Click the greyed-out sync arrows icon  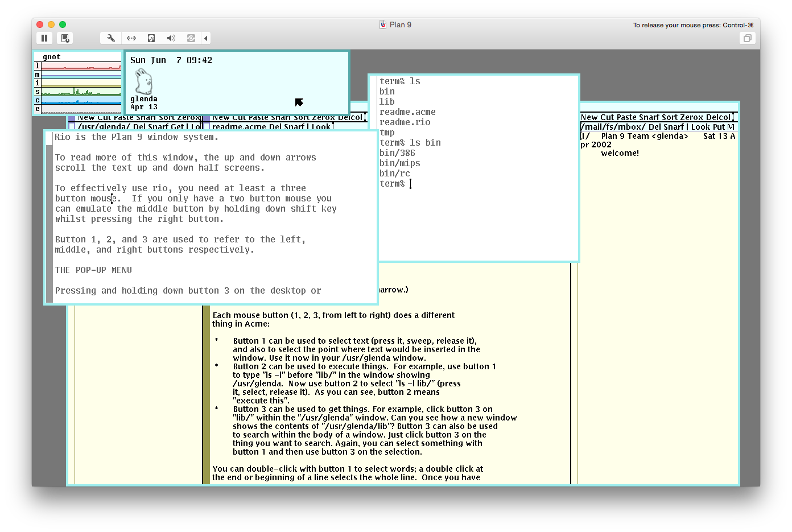click(x=191, y=38)
